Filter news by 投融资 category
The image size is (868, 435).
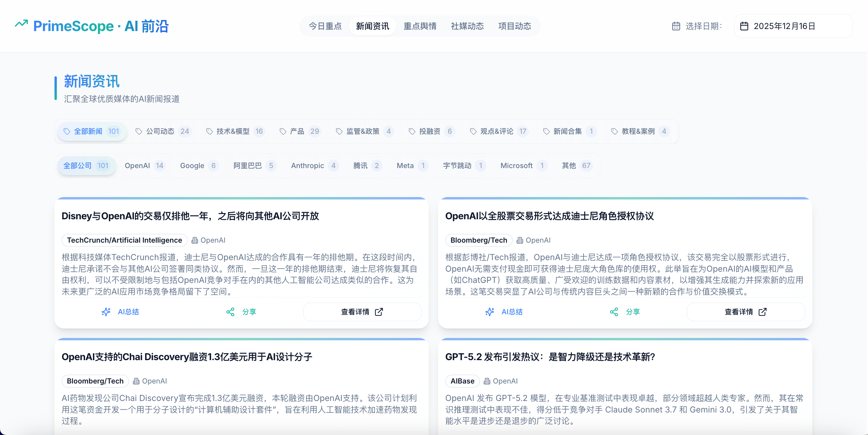point(432,131)
